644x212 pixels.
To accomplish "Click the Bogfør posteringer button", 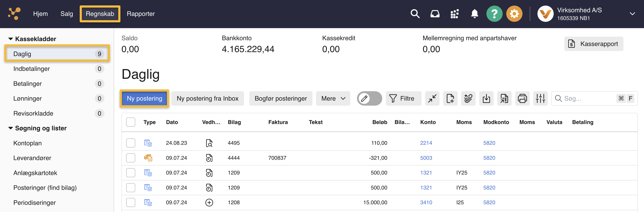I will [x=281, y=98].
